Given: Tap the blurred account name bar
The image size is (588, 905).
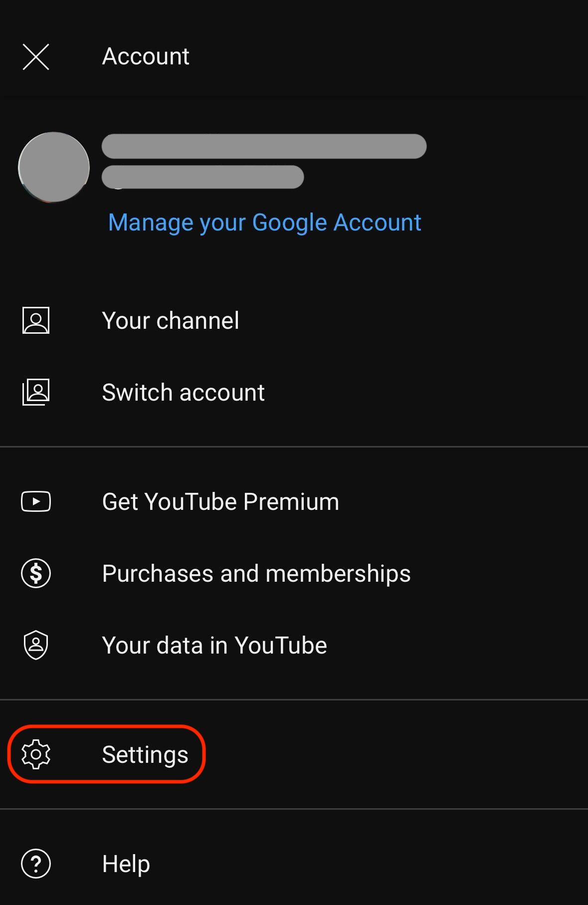Looking at the screenshot, I should pyautogui.click(x=264, y=146).
